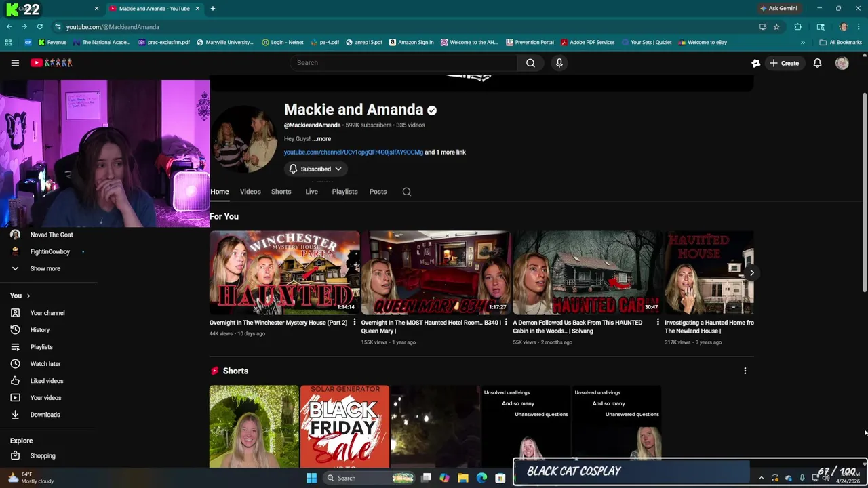Open Black Friday Sale short
Image resolution: width=868 pixels, height=488 pixels.
pyautogui.click(x=344, y=426)
